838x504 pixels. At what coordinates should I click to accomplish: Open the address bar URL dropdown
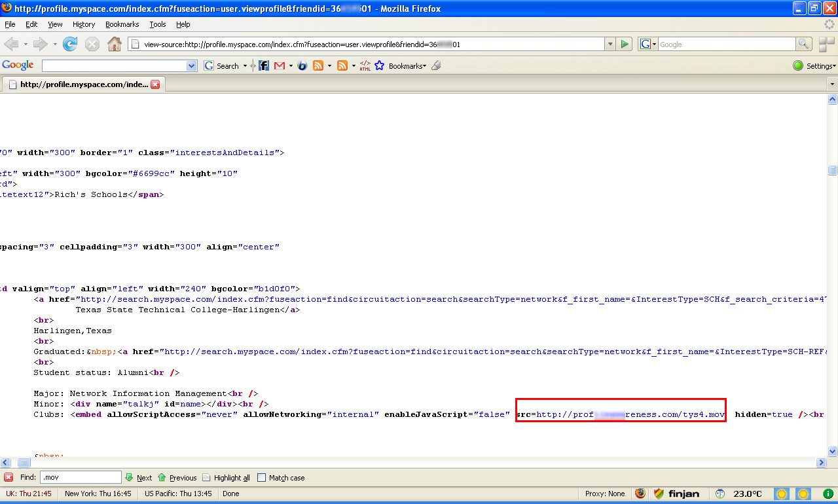610,44
